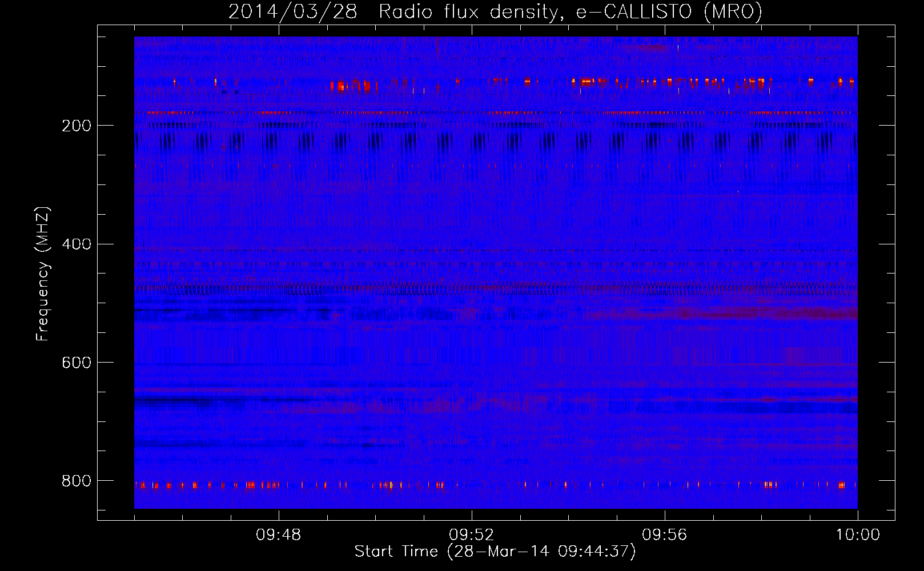Click inside the spectrogram plot area
Screen dimensions: 924x571
(x=496, y=272)
